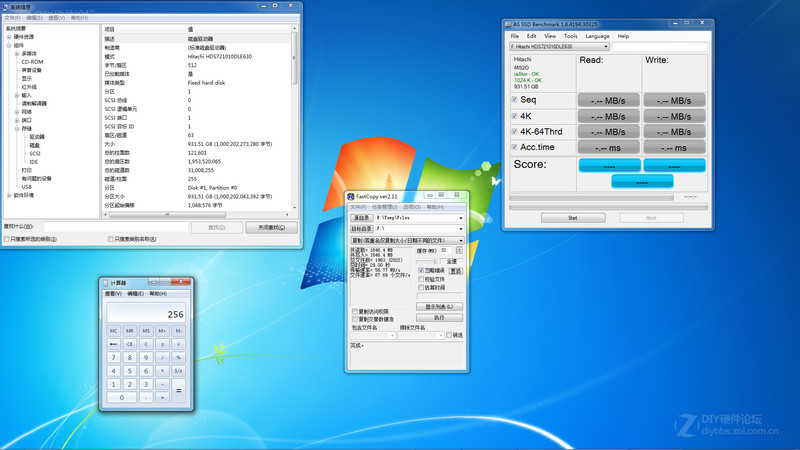
Task: Open the Tools menu in AS SSD Benchmark
Action: click(x=570, y=36)
